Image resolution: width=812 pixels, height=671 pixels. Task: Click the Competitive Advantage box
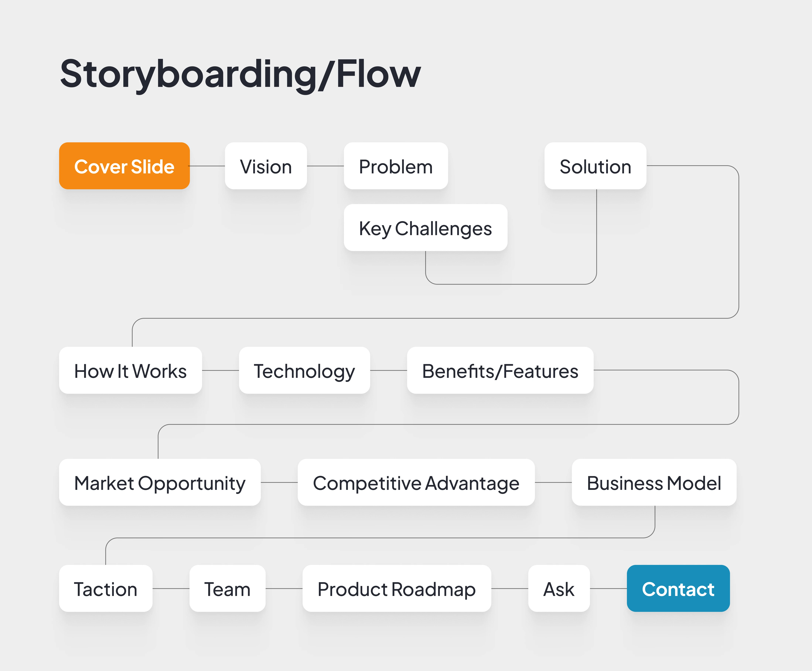[416, 482]
